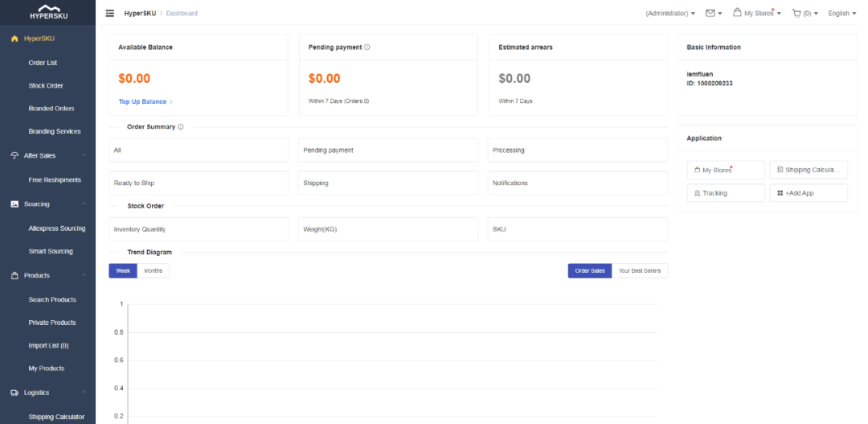Show Your Best Sellers chart
The width and height of the screenshot is (868, 424).
click(640, 271)
